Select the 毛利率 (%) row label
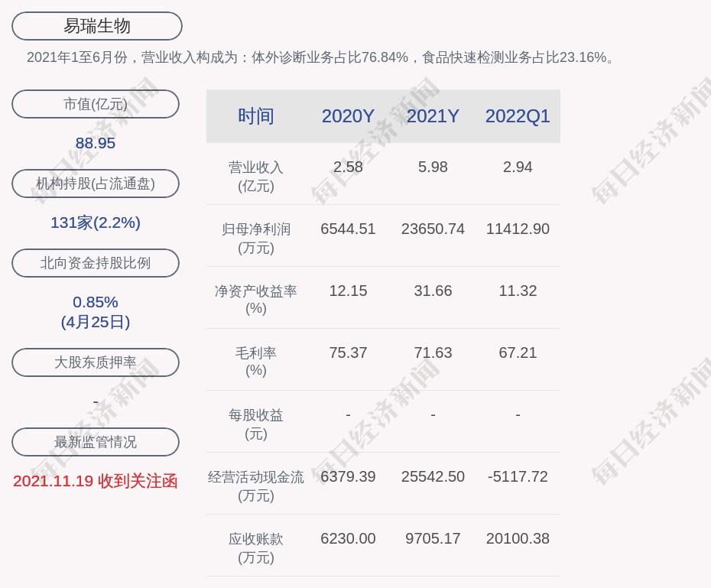Image resolution: width=711 pixels, height=588 pixels. tap(256, 362)
